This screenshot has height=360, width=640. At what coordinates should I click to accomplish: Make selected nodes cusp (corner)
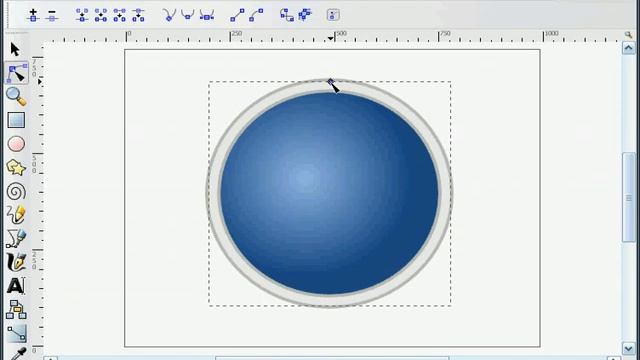[169, 16]
